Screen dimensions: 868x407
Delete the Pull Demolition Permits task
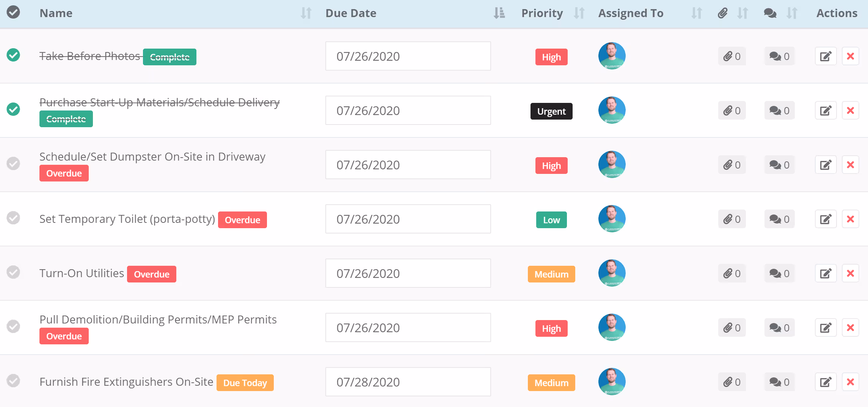pos(850,328)
